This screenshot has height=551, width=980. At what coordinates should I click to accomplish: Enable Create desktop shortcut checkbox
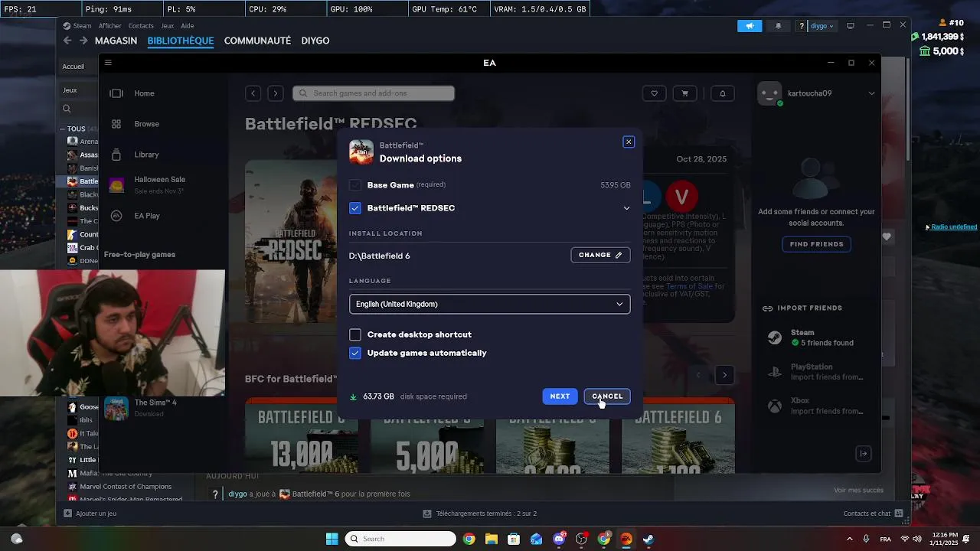point(355,334)
